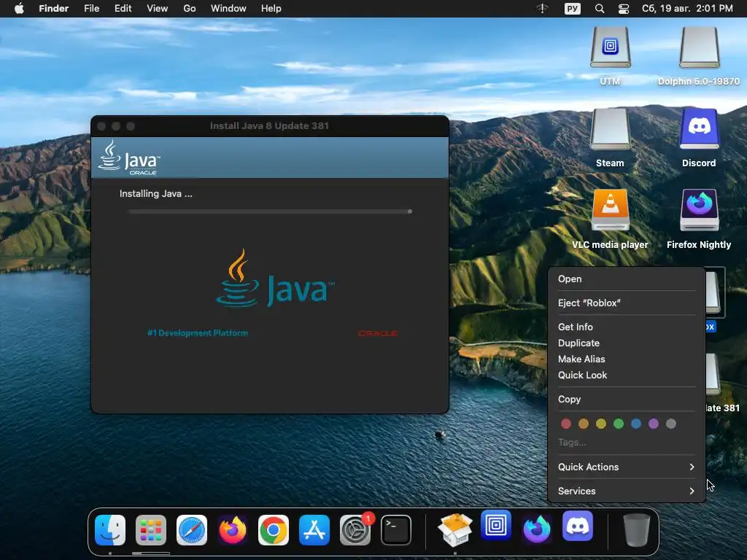The height and width of the screenshot is (560, 747).
Task: Open the View menu
Action: tap(158, 9)
